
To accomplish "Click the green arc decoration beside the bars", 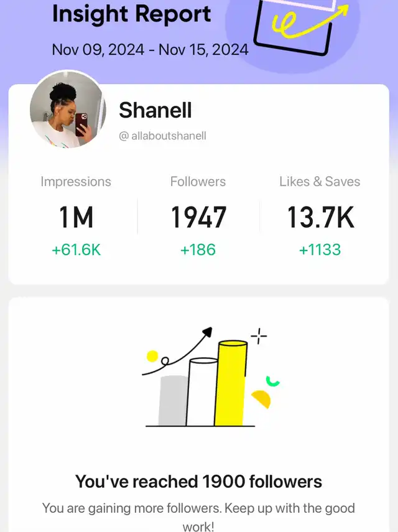I will pyautogui.click(x=272, y=381).
